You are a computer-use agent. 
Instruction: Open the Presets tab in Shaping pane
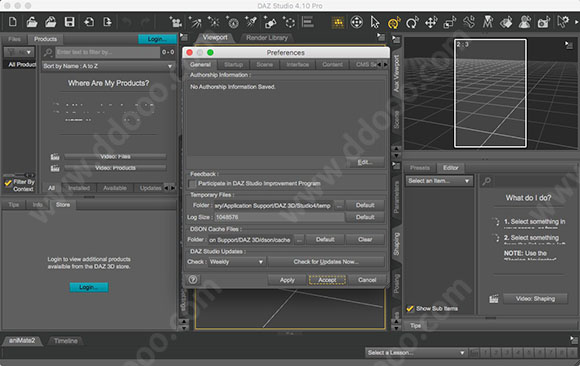pos(420,168)
